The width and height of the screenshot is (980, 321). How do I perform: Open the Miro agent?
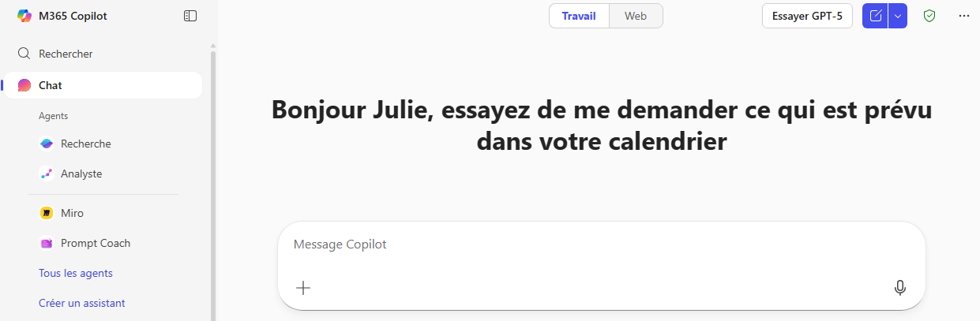coord(71,213)
